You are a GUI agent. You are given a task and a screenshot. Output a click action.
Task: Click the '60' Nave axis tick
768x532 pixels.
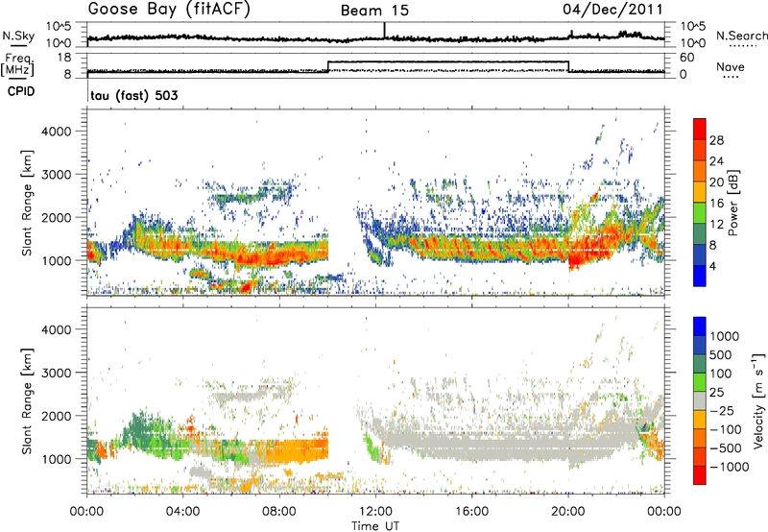[687, 58]
